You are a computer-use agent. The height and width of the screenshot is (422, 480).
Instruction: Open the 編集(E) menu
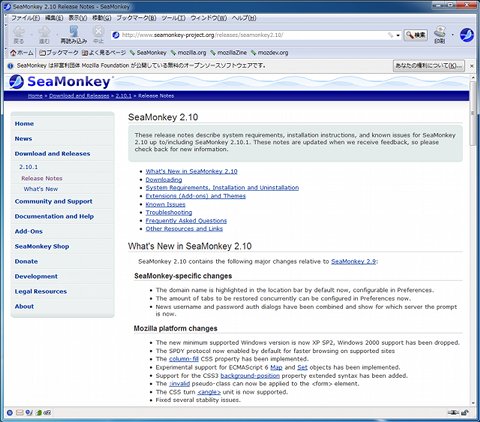point(54,18)
